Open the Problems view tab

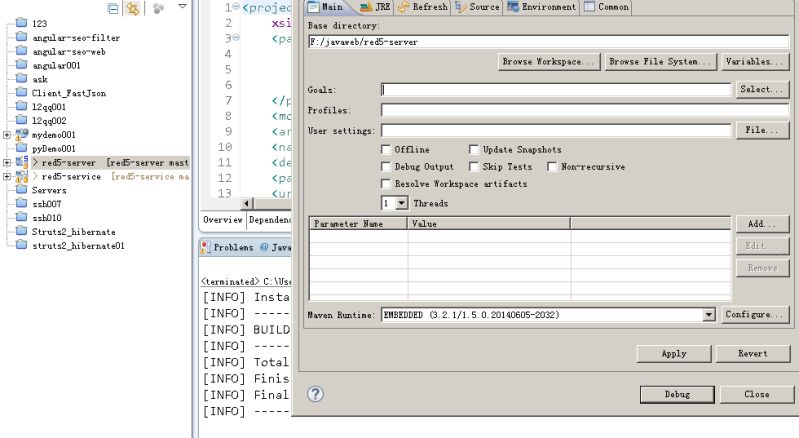(x=228, y=247)
